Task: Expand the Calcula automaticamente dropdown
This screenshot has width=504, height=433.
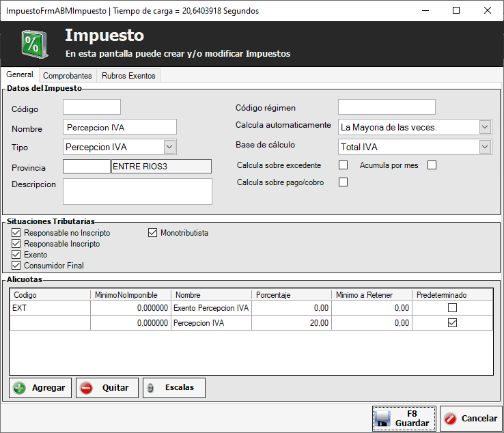Action: [485, 127]
